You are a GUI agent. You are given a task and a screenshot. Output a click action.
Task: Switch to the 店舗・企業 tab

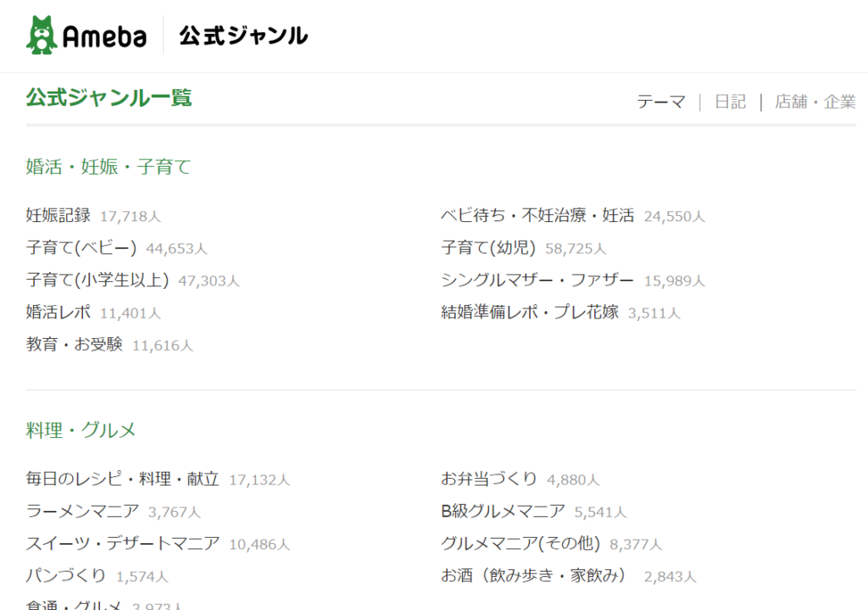[815, 102]
